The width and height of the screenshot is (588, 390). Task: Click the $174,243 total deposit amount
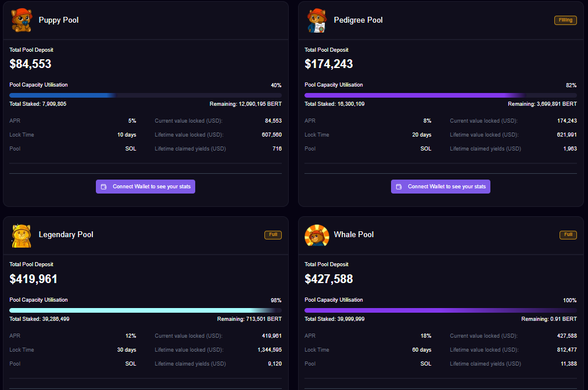[328, 64]
